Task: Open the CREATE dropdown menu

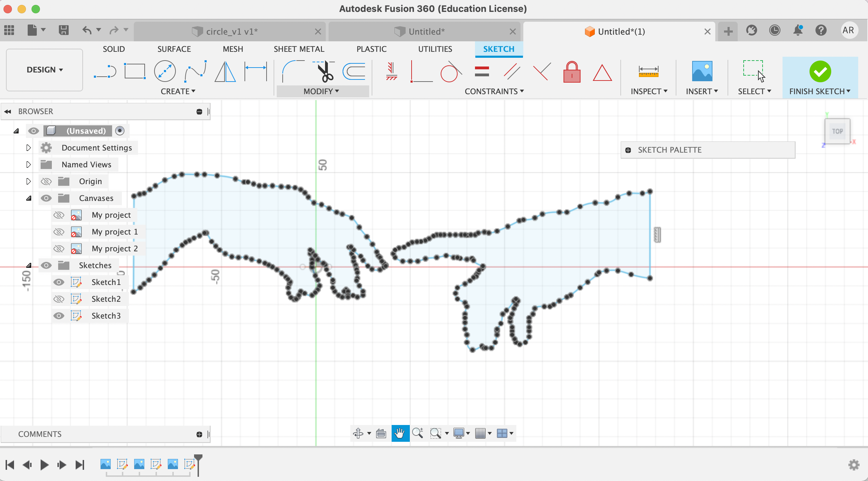Action: pos(178,91)
